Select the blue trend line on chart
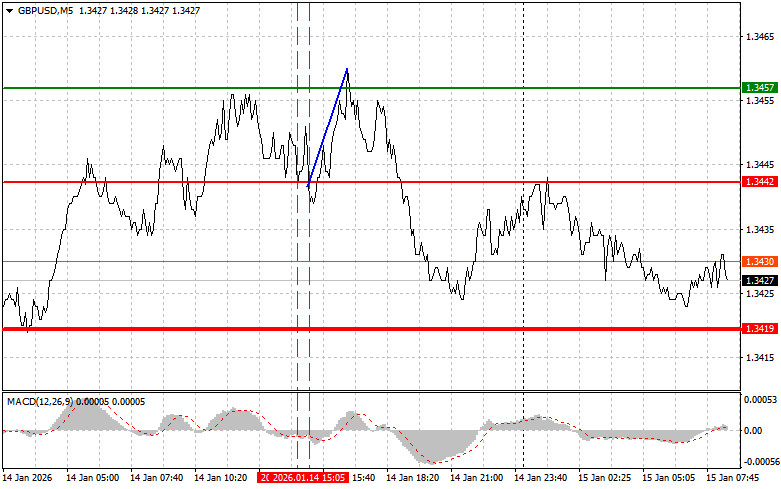The height and width of the screenshot is (489, 781). click(x=327, y=127)
